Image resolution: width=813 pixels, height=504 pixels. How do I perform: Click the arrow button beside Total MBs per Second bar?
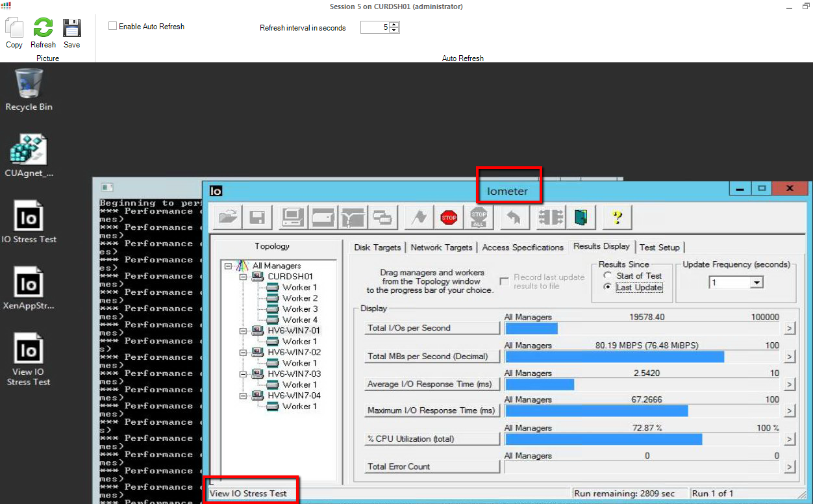tap(790, 357)
